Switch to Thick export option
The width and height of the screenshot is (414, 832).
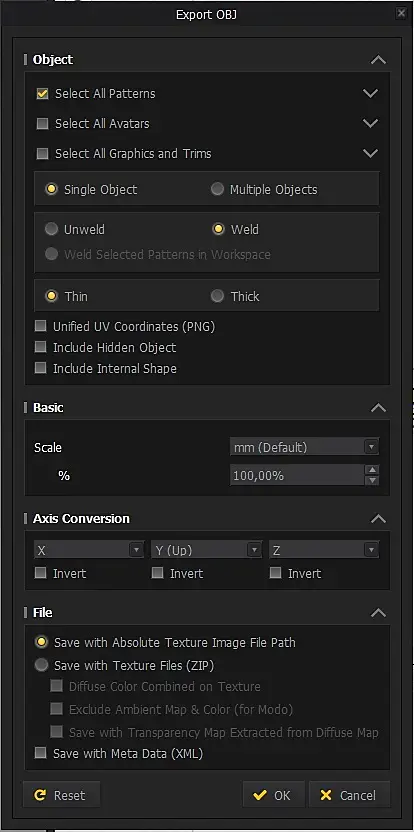(217, 296)
